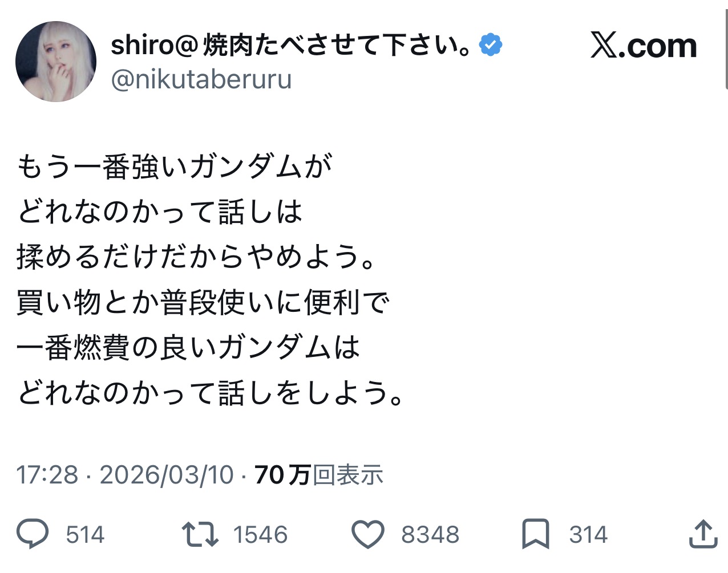Click the 314 bookmarks count
The height and width of the screenshot is (573, 728).
[x=588, y=535]
